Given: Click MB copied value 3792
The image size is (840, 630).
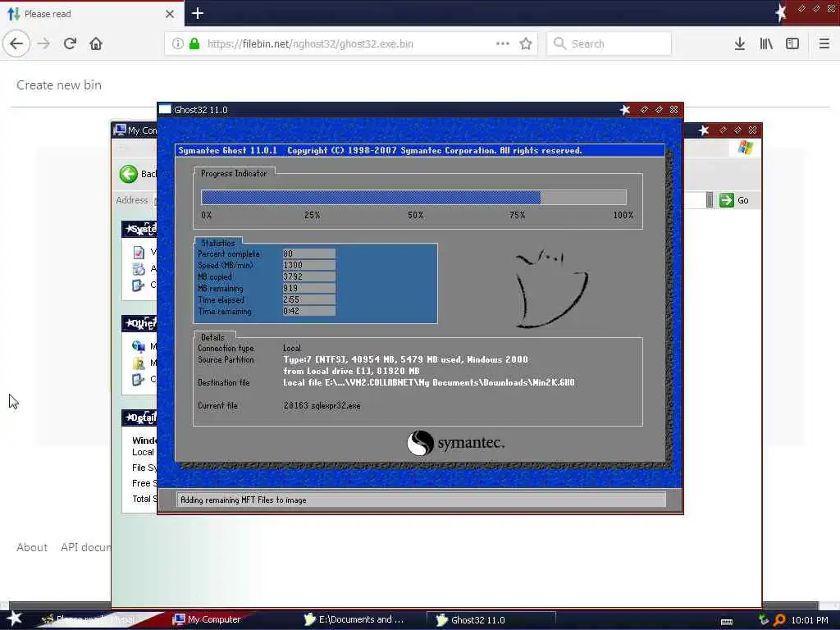Looking at the screenshot, I should point(308,276).
